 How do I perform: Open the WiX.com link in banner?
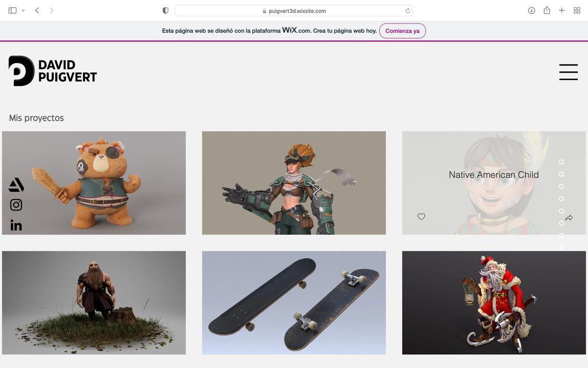tap(296, 30)
